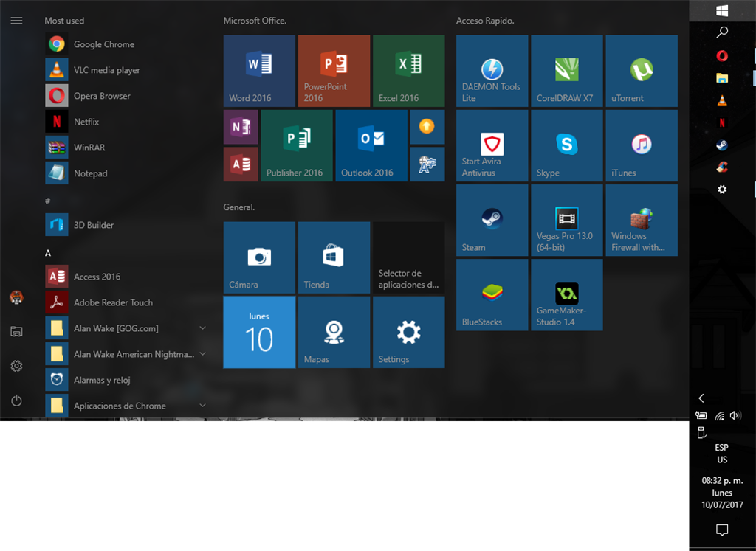Open the Outlook 2016 tile
Screen dimensions: 756x551
371,145
